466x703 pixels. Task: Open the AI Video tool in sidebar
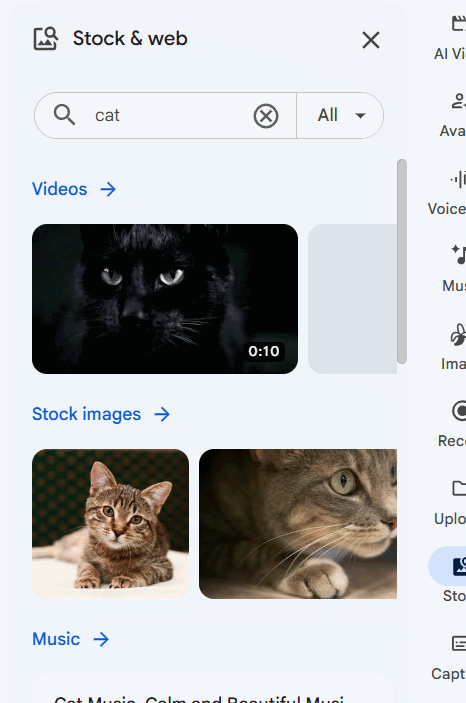tap(450, 37)
